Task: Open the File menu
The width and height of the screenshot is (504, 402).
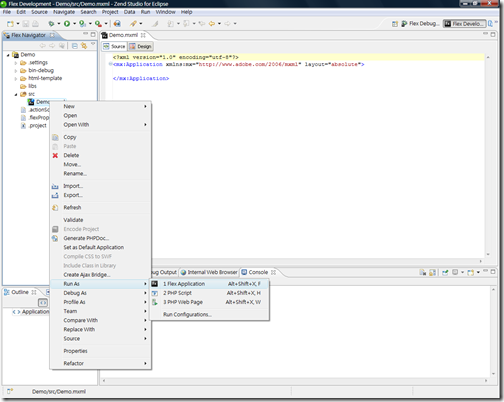Action: [x=7, y=12]
